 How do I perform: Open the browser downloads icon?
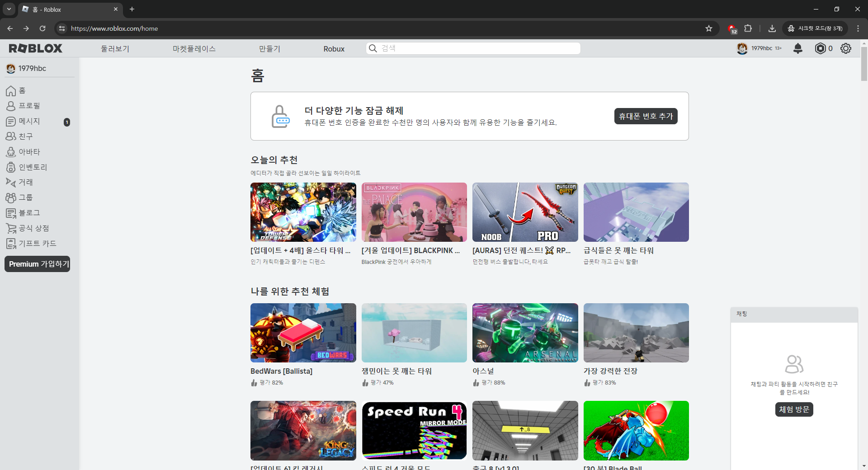pyautogui.click(x=772, y=28)
